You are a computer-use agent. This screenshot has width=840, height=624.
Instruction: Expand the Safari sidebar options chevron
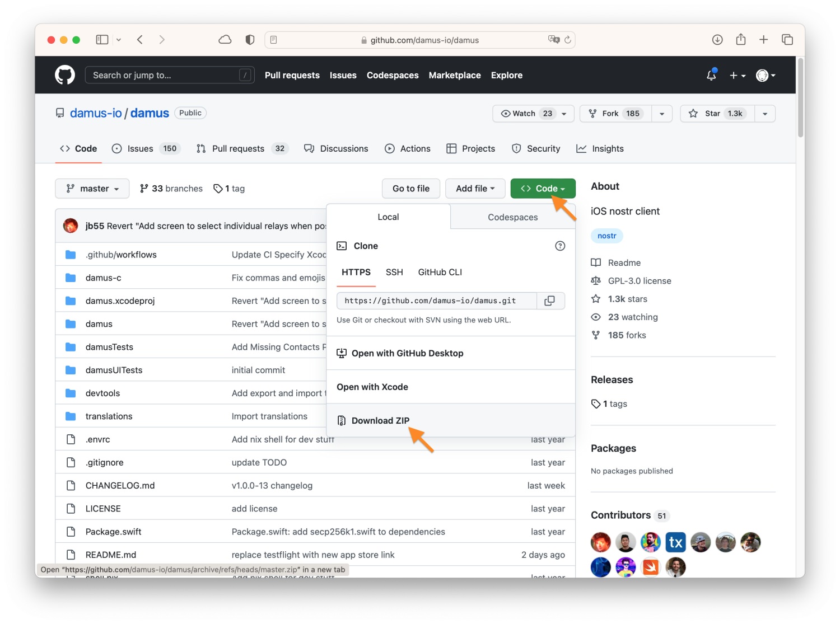[x=119, y=40]
